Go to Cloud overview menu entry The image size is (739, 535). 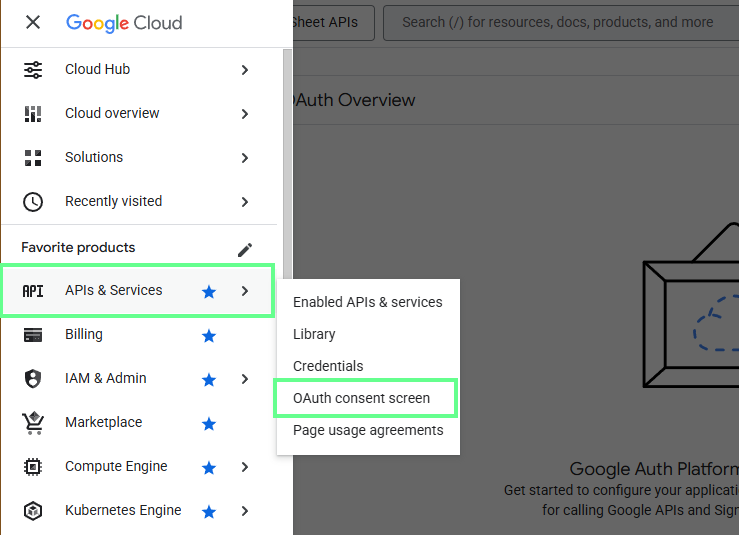[112, 113]
